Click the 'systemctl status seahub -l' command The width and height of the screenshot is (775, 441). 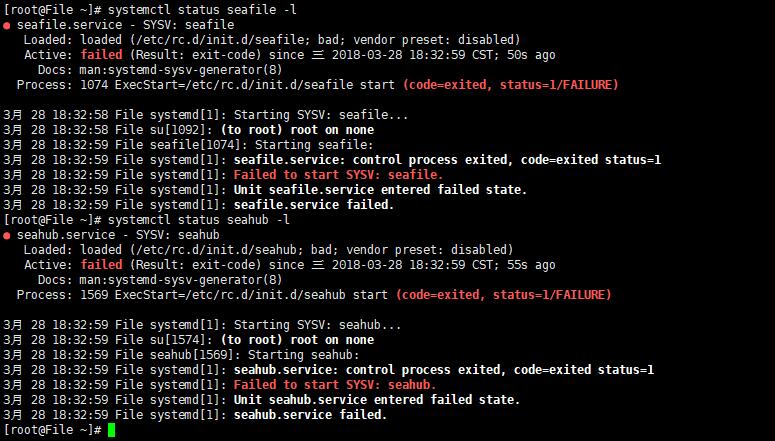point(199,220)
